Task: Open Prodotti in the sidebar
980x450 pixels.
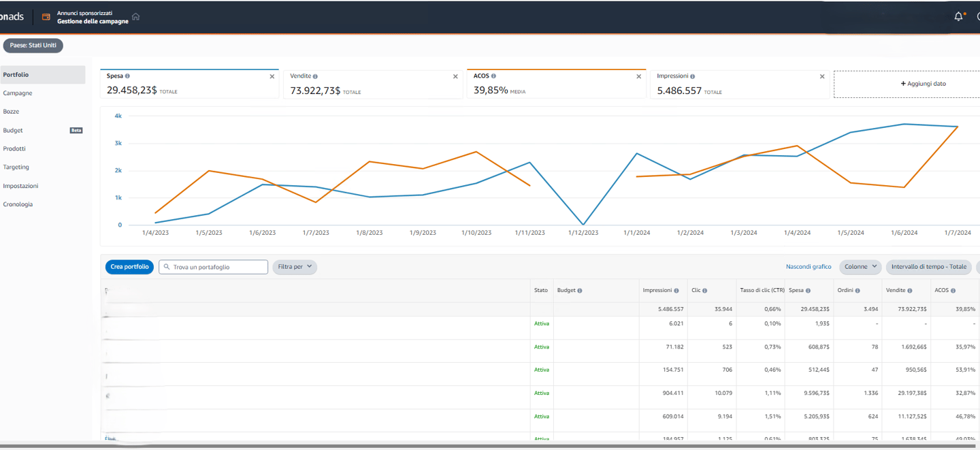Action: 14,148
